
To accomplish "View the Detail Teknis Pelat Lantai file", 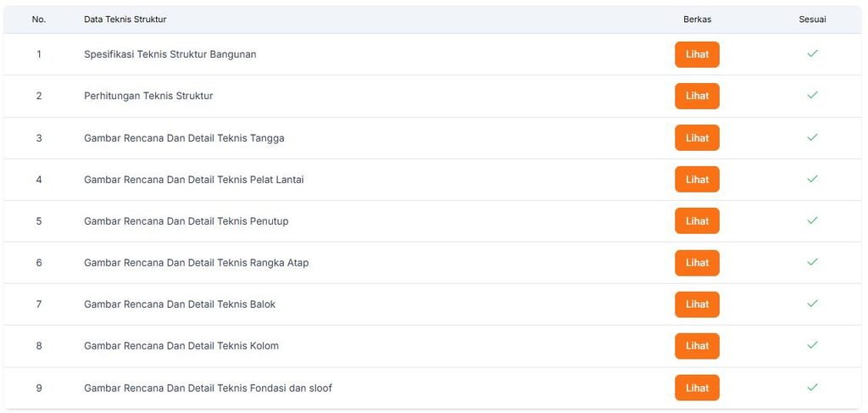I will coord(697,180).
